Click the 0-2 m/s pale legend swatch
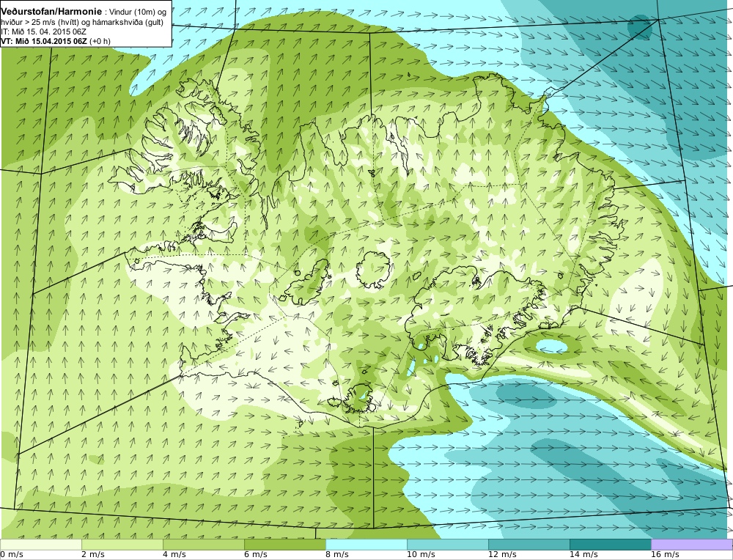 41,545
